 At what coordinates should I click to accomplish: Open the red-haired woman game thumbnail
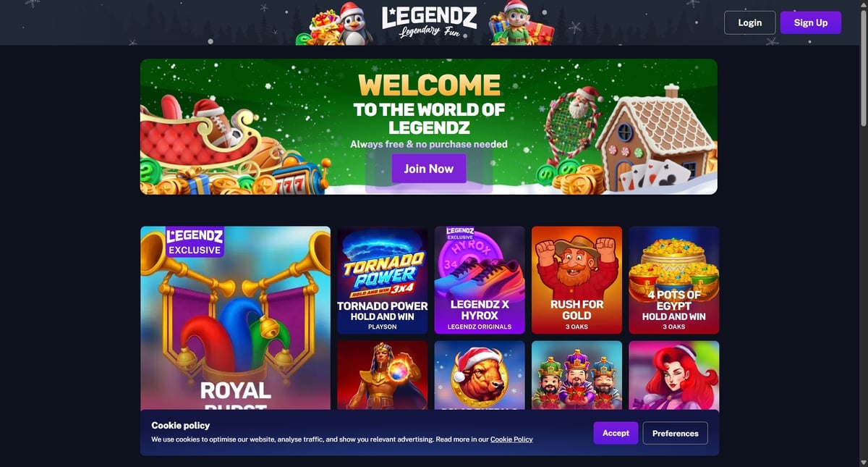point(674,375)
